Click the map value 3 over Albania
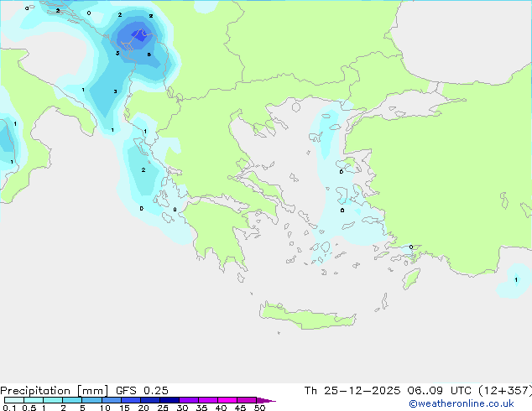 coord(115,91)
